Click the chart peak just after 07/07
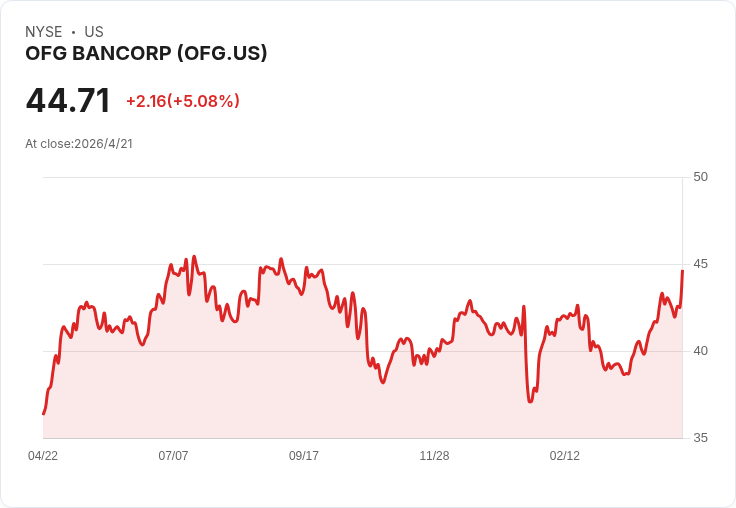Viewport: 736px width, 508px height. pyautogui.click(x=194, y=257)
